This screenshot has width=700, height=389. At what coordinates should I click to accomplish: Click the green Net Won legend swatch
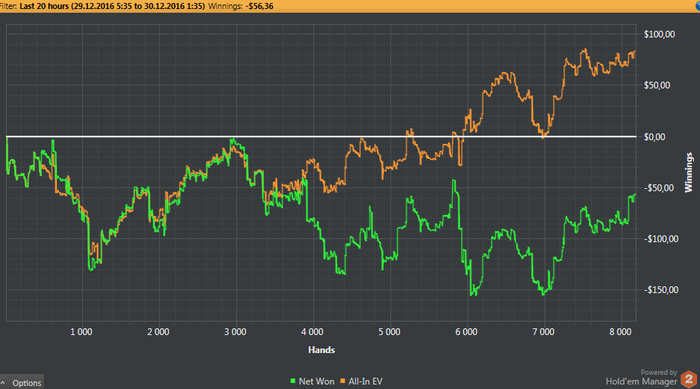(293, 381)
